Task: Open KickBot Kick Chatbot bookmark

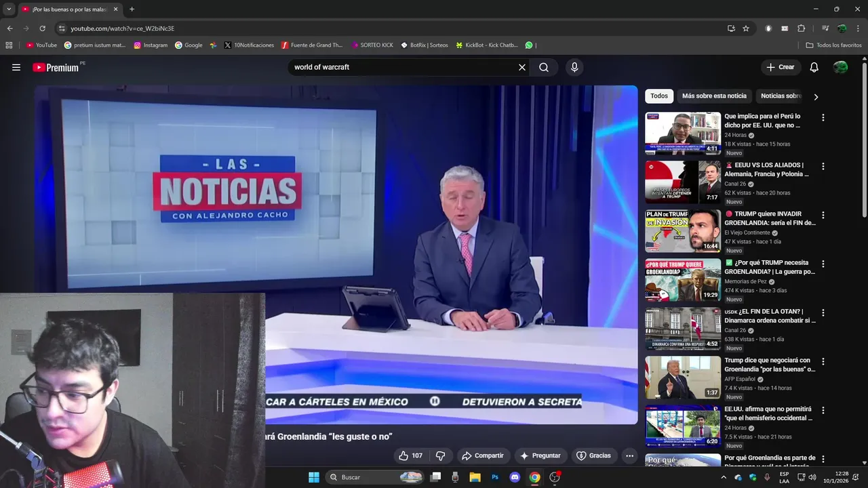Action: 487,45
